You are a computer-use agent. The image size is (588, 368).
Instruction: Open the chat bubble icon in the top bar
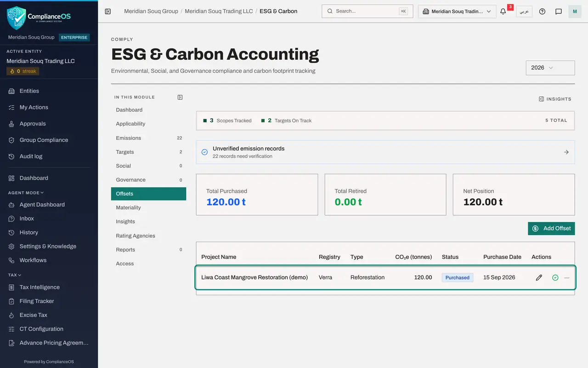pos(559,11)
